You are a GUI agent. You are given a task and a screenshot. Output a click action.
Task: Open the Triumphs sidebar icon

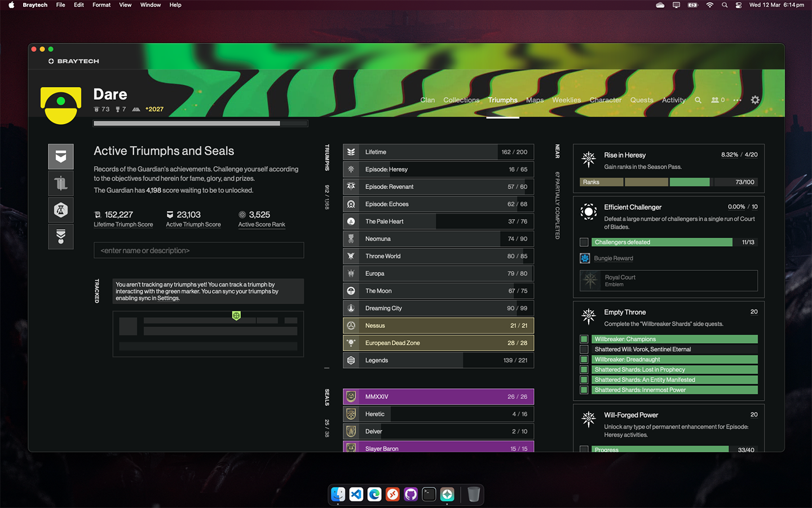tap(61, 157)
